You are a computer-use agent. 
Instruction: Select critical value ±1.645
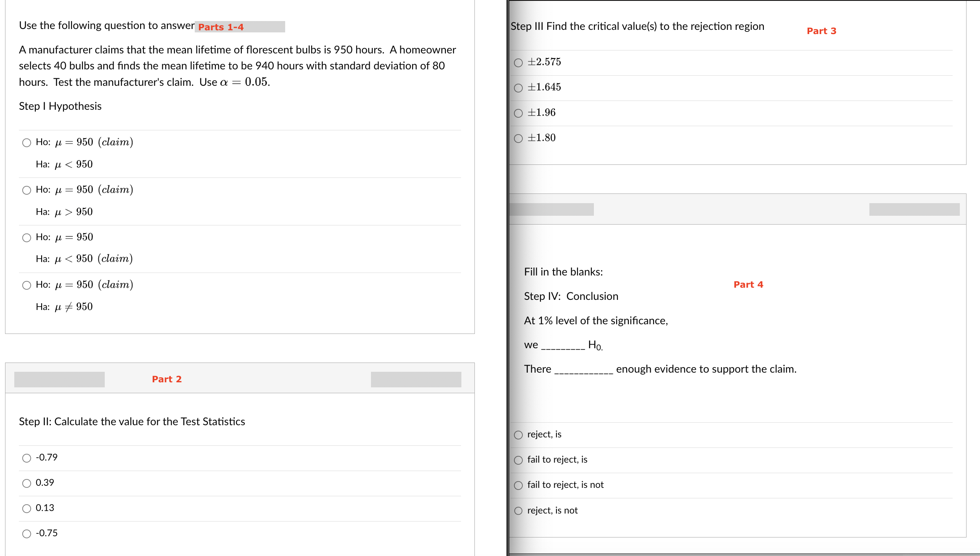point(518,88)
